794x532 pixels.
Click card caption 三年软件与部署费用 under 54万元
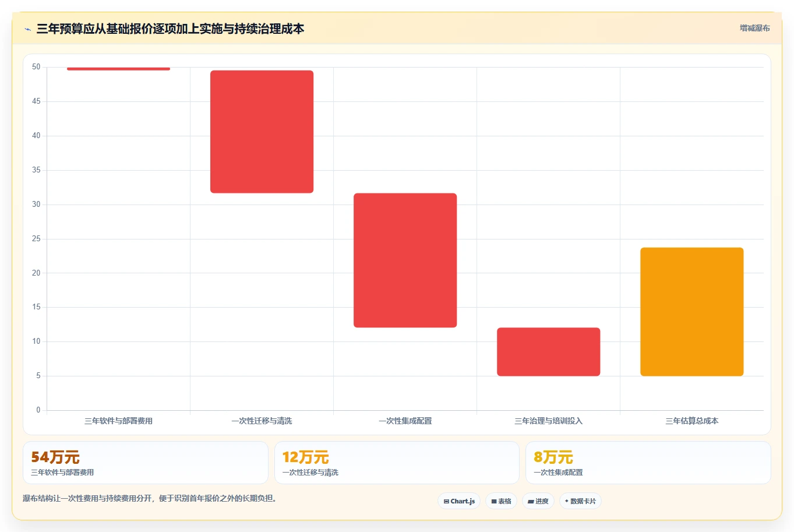(62, 473)
